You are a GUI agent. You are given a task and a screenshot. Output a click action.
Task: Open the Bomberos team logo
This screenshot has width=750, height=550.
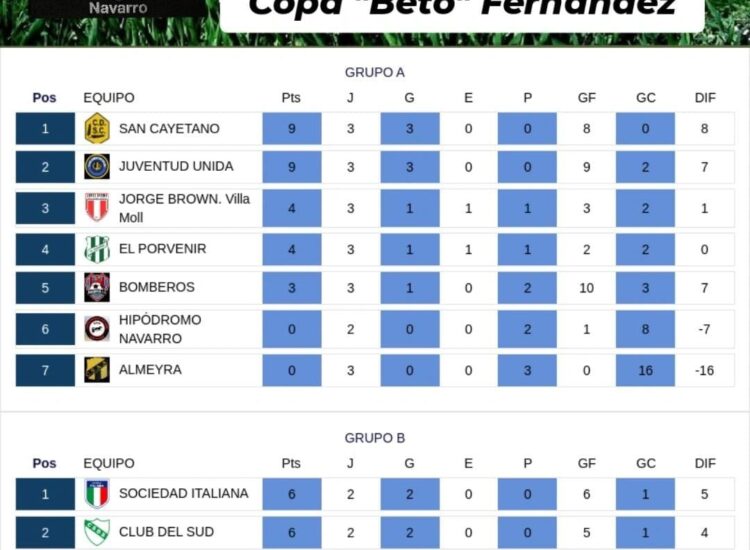97,287
